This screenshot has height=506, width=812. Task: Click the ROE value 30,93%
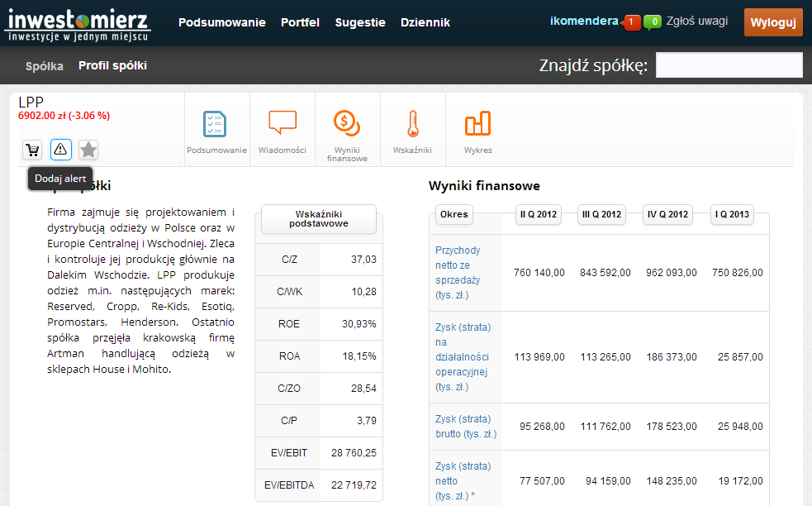coord(359,324)
